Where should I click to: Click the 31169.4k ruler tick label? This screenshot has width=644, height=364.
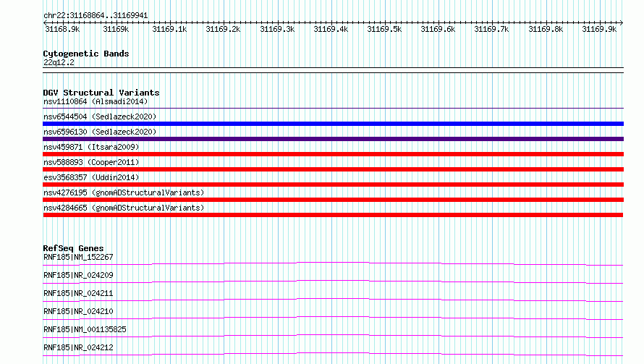point(331,29)
